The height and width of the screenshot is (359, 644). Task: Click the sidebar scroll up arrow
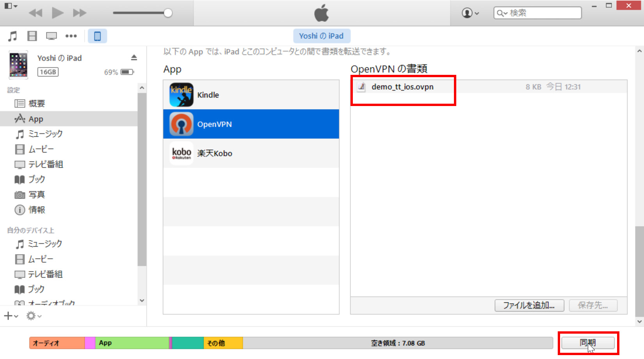point(142,88)
